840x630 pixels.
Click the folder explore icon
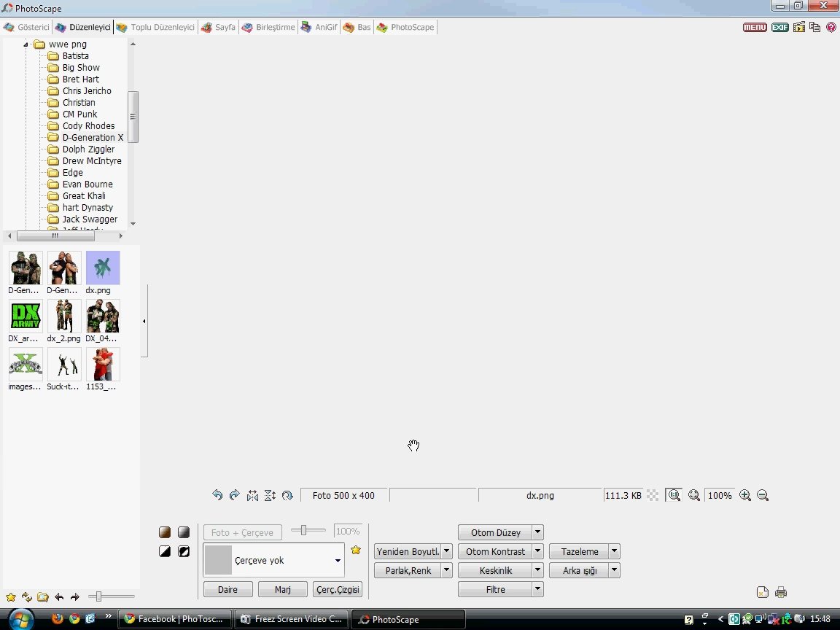[x=43, y=596]
